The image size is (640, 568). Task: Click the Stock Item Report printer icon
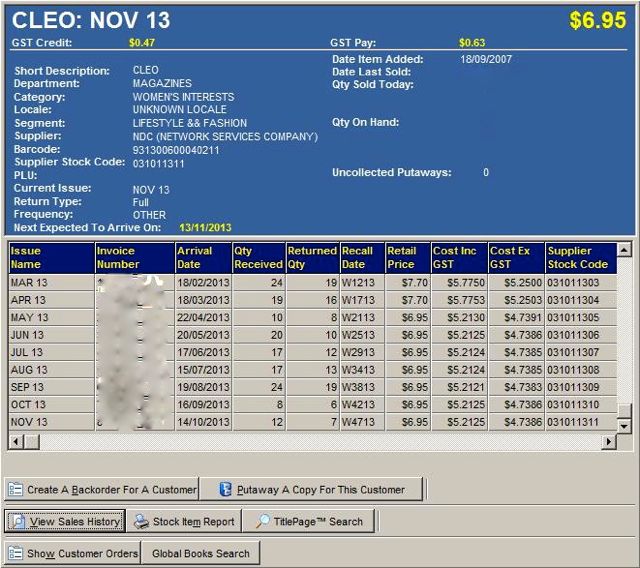tap(141, 521)
